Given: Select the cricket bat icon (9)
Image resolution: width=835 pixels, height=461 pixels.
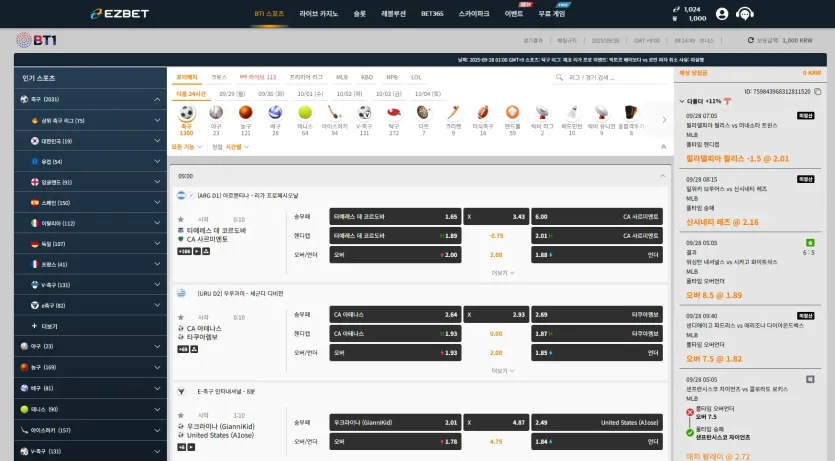Looking at the screenshot, I should click(x=453, y=112).
